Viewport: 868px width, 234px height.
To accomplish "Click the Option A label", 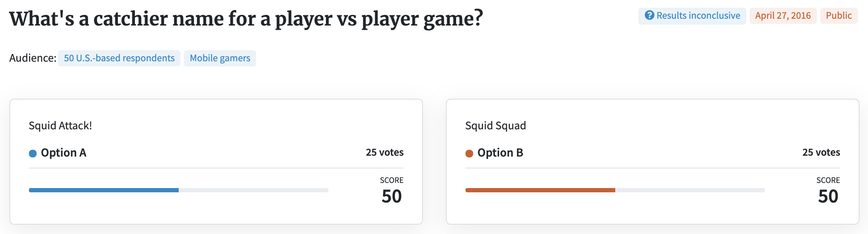I will pos(63,153).
